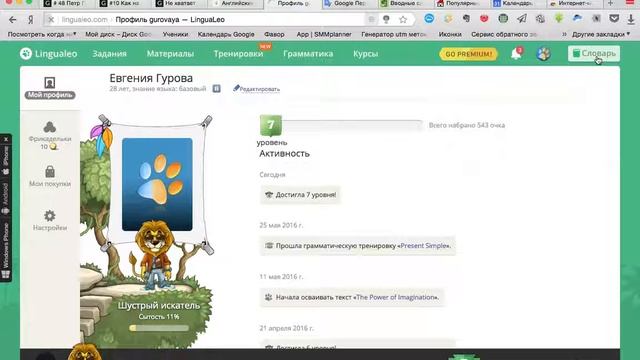This screenshot has width=640, height=360.
Task: Show hidden bookmarks with double chevron
Action: point(564,35)
